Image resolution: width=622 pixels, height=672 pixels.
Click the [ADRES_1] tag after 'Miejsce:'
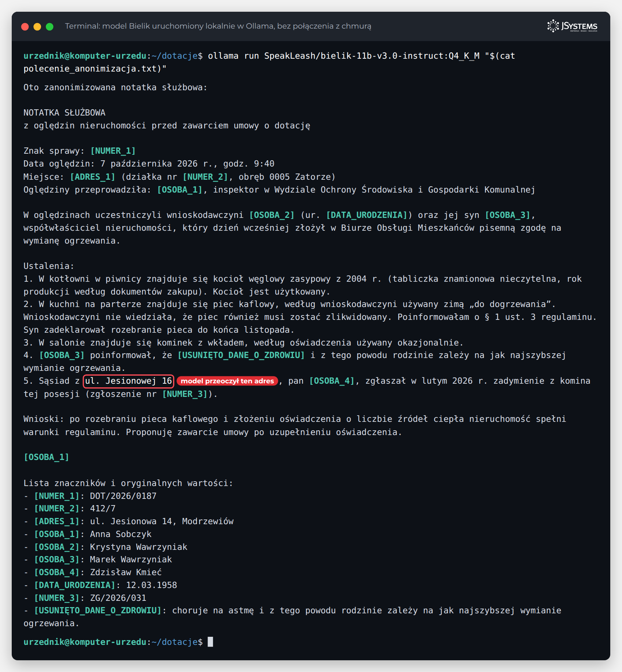tap(92, 177)
